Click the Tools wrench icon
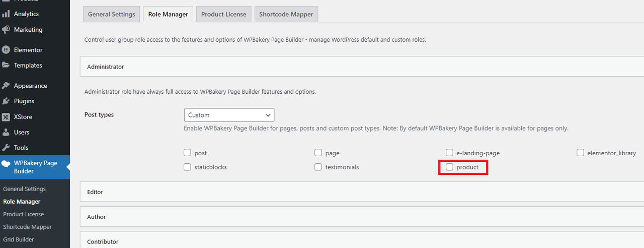The height and width of the screenshot is (248, 644). (6, 148)
